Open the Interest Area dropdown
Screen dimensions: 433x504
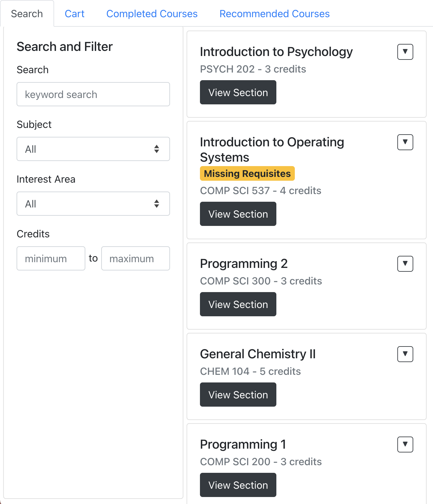(93, 204)
